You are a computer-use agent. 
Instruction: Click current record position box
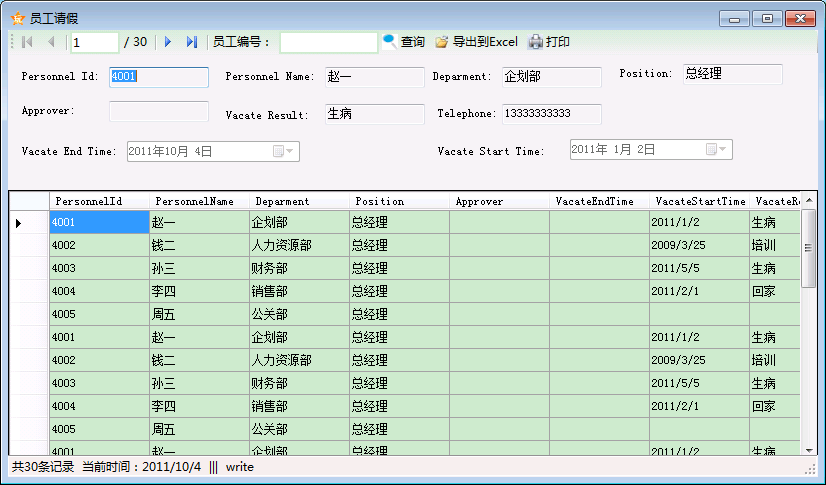tap(95, 42)
